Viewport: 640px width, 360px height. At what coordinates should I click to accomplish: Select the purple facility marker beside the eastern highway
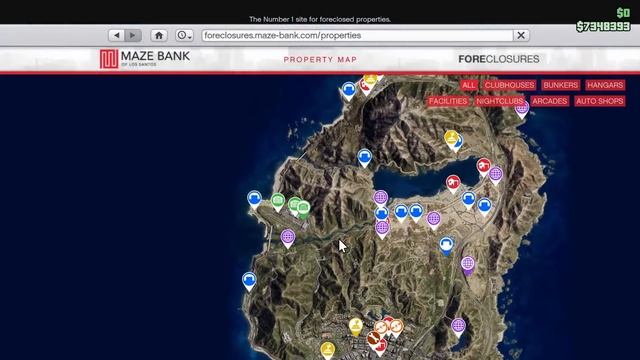(468, 264)
